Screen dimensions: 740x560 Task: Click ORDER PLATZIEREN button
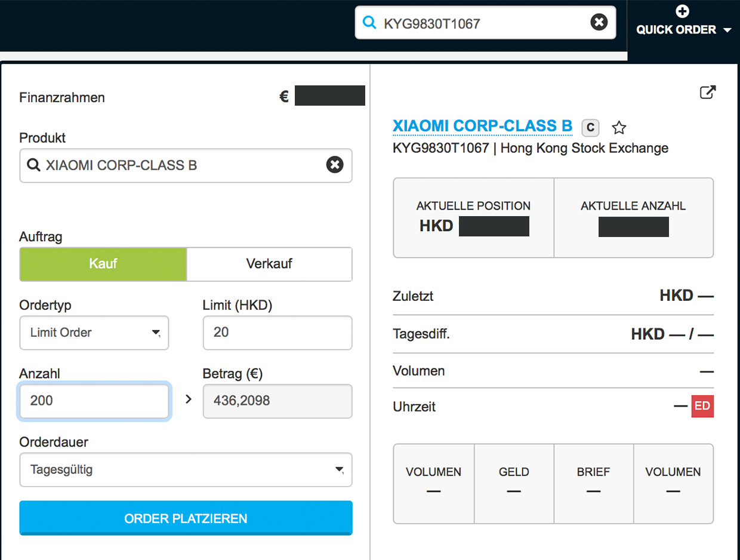186,518
